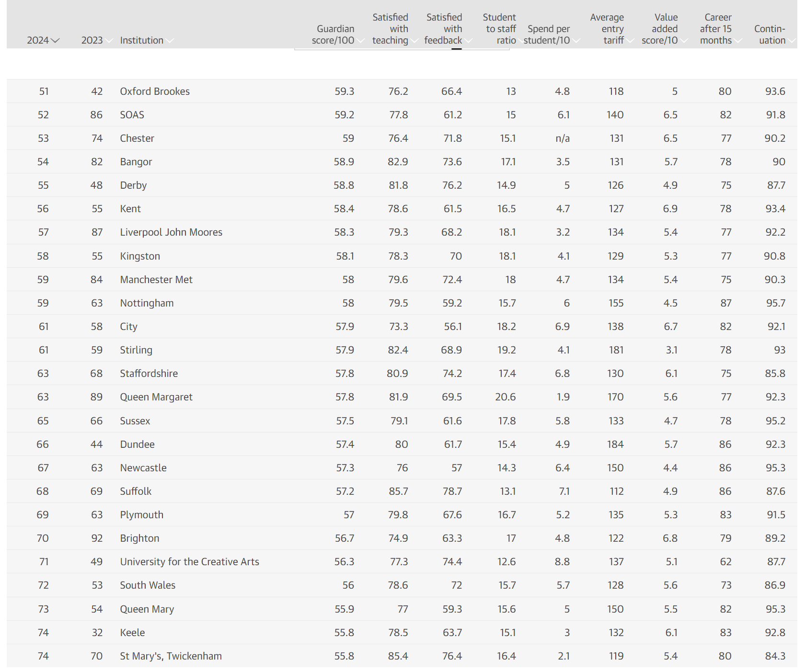Viewport: 805px width, 672px height.
Task: Click the Manchester Met institution name
Action: 156,279
